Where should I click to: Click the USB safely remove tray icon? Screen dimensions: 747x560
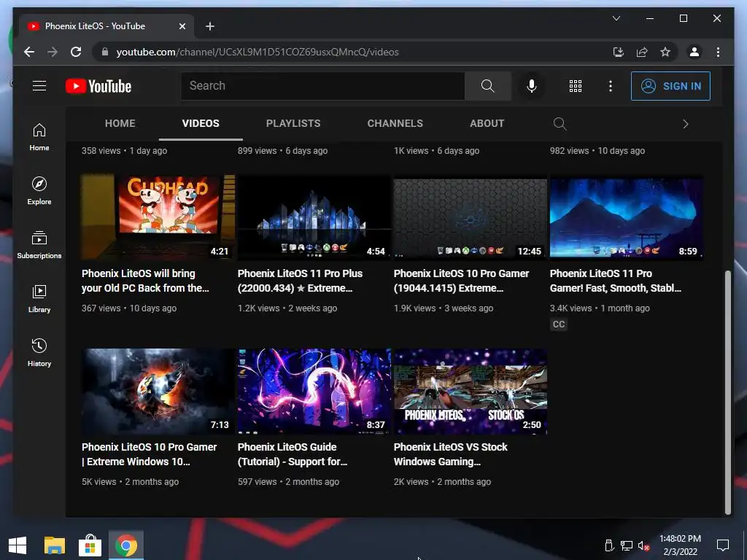609,545
